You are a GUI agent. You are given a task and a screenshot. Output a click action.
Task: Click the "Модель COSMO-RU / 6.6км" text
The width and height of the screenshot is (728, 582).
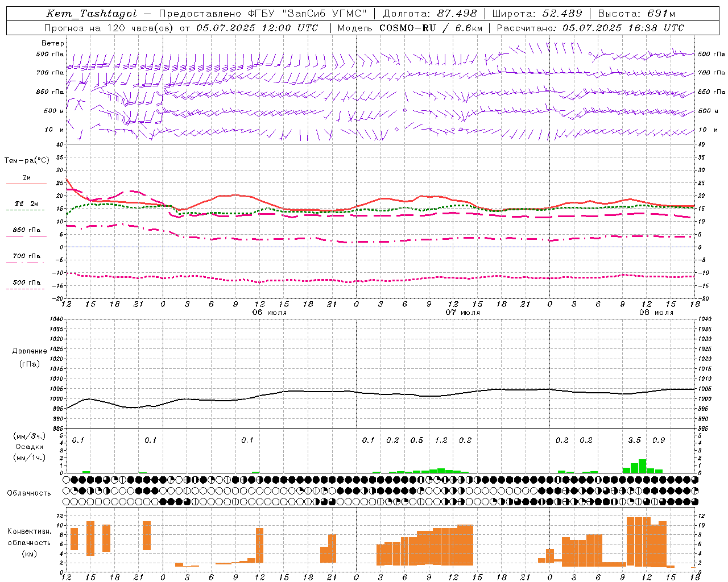[x=410, y=28]
